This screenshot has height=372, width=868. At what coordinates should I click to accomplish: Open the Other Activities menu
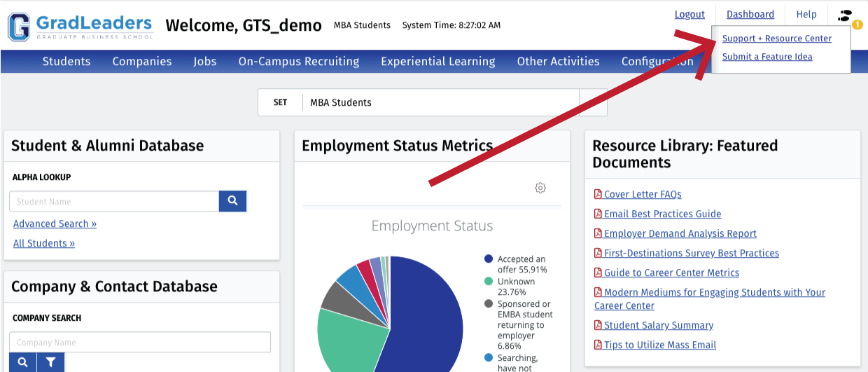(x=559, y=61)
